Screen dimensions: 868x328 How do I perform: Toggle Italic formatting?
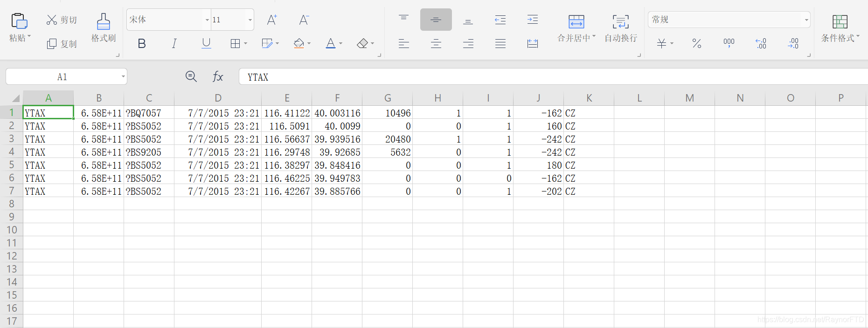(x=174, y=43)
